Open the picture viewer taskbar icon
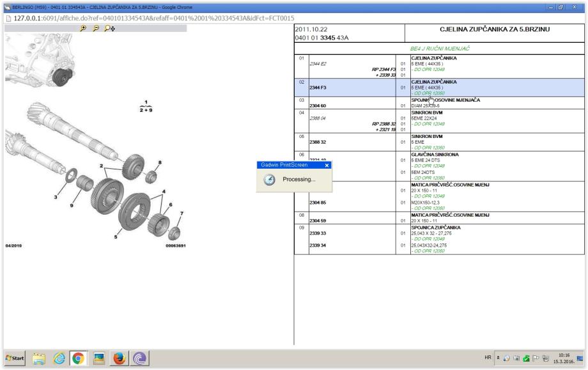 coord(99,358)
